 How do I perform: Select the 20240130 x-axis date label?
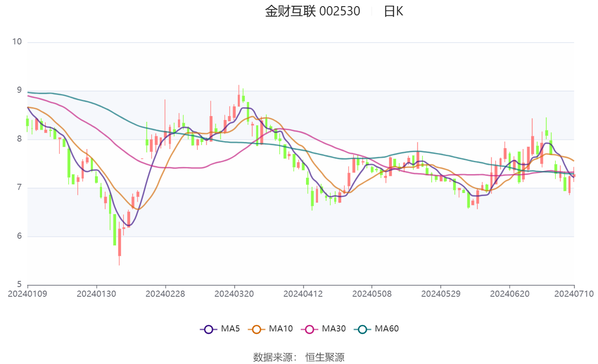pyautogui.click(x=96, y=294)
